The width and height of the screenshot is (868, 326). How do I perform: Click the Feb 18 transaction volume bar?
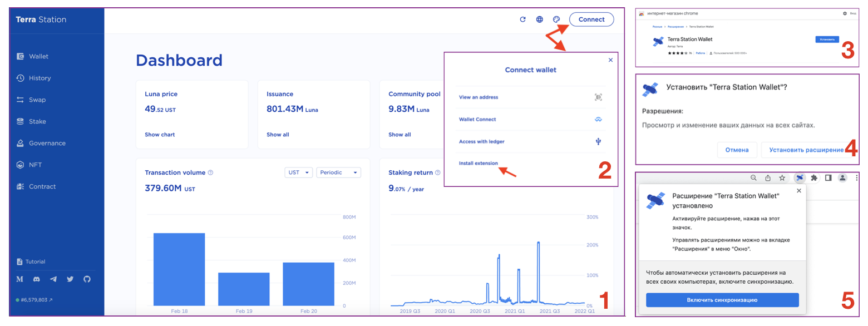point(179,269)
